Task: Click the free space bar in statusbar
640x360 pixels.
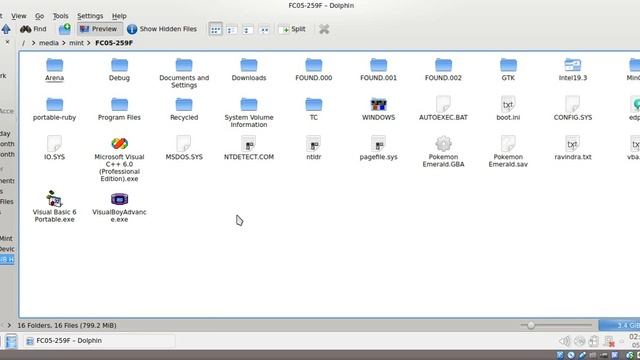Action: [619, 325]
